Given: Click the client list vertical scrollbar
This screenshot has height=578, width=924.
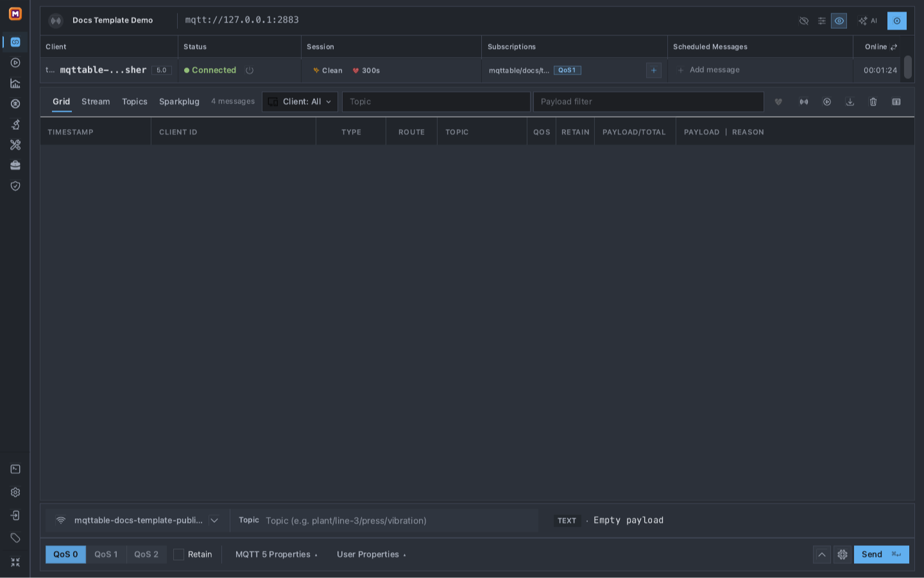Looking at the screenshot, I should 908,67.
